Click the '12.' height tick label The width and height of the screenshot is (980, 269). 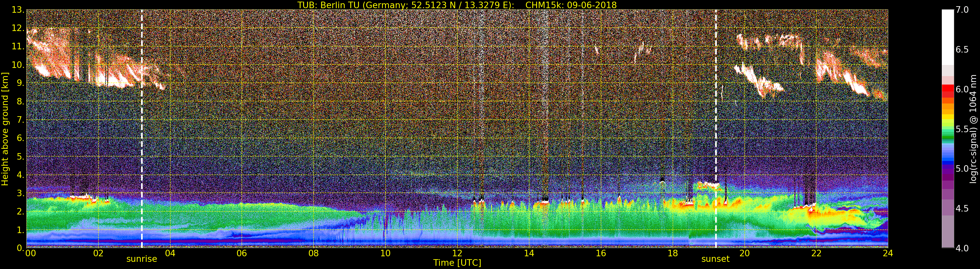(18, 28)
